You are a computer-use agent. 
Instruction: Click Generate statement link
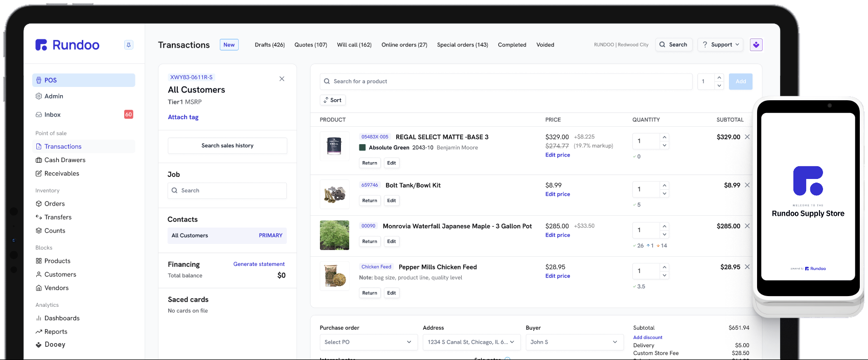coord(259,264)
